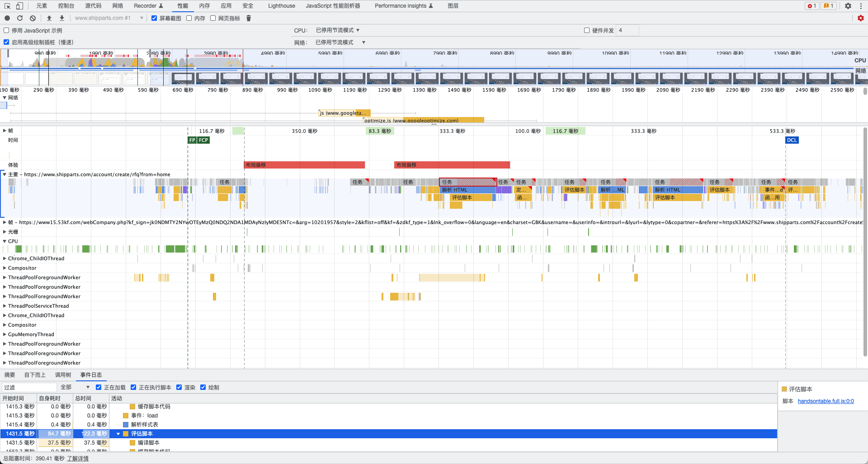Check the 停用 JavaScript 示例 checkbox

coord(6,30)
